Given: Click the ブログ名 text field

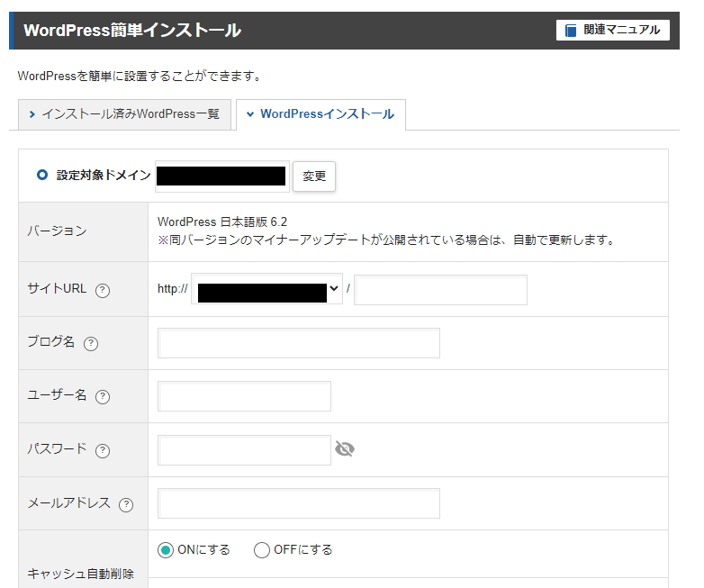Looking at the screenshot, I should [299, 343].
